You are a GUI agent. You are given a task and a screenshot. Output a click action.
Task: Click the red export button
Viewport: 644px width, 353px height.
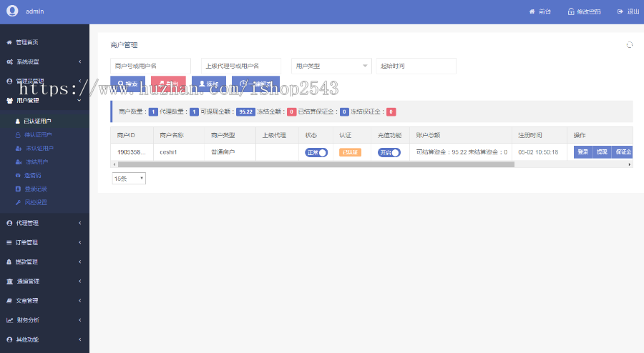pyautogui.click(x=168, y=84)
